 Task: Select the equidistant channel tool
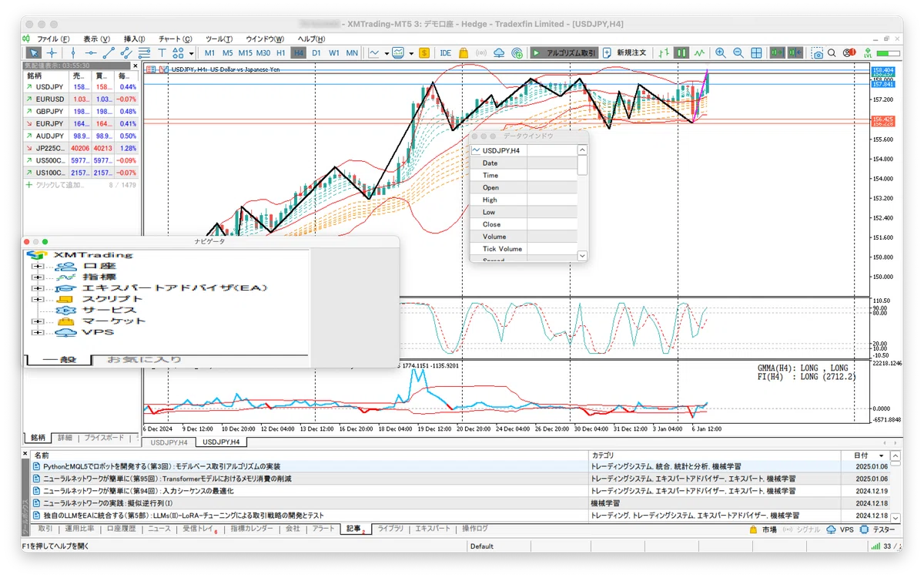pos(126,53)
